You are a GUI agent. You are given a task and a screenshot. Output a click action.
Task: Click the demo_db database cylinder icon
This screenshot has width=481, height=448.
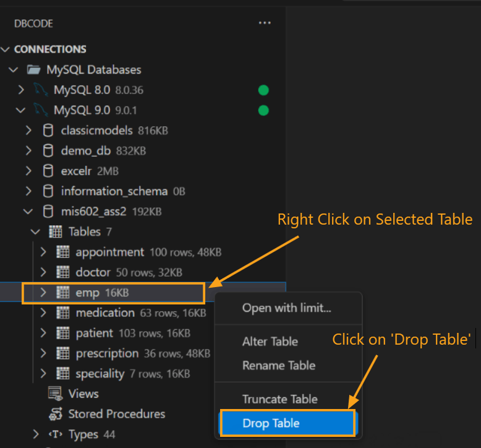(48, 151)
